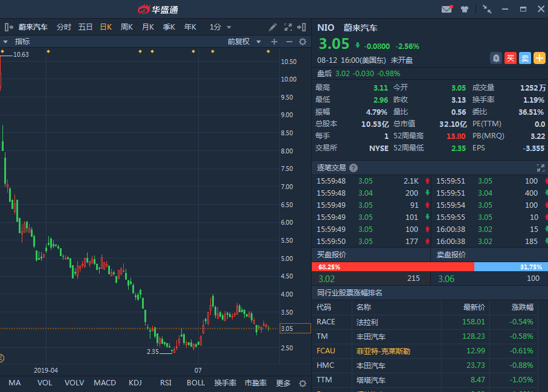548x392 pixels.
Task: Click the first diamond event marker
Action: coord(2,51)
